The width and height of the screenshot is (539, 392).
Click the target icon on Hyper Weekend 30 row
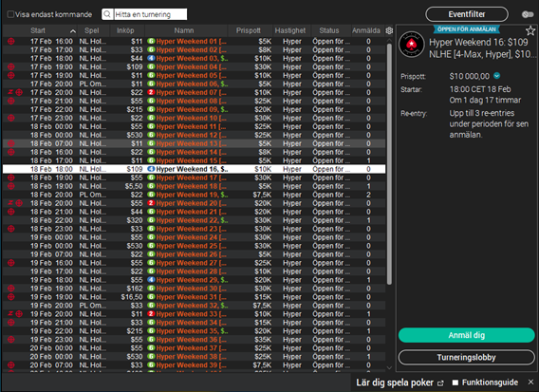(x=11, y=289)
